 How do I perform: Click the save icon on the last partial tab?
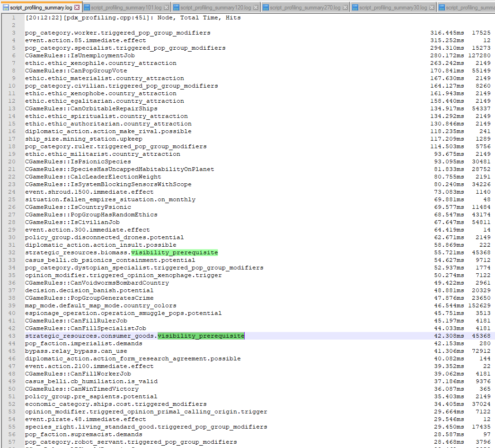coord(442,7)
